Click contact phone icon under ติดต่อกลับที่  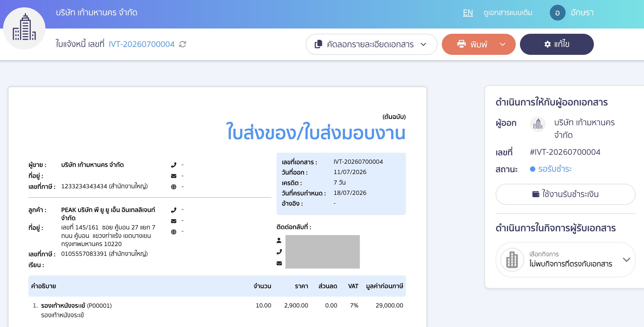pyautogui.click(x=279, y=252)
